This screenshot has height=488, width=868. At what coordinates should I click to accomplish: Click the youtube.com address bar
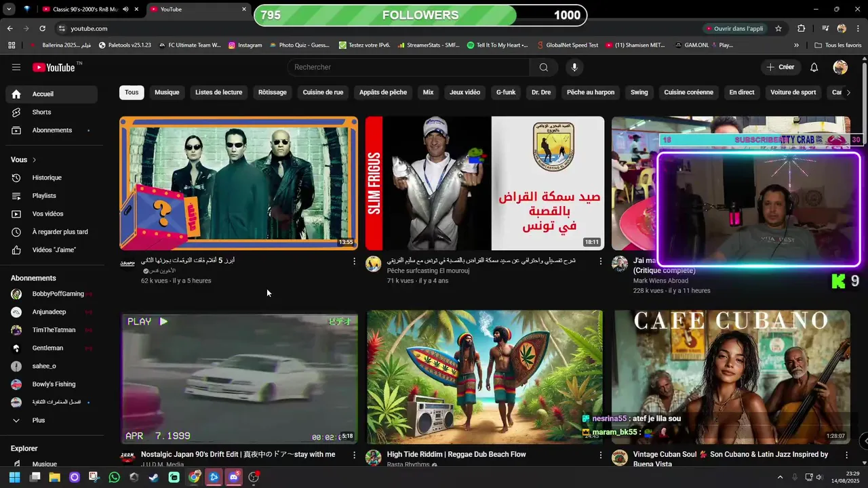coord(89,28)
